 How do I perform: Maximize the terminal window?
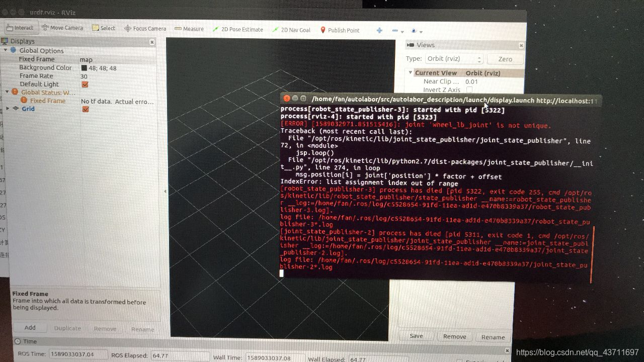pos(303,99)
